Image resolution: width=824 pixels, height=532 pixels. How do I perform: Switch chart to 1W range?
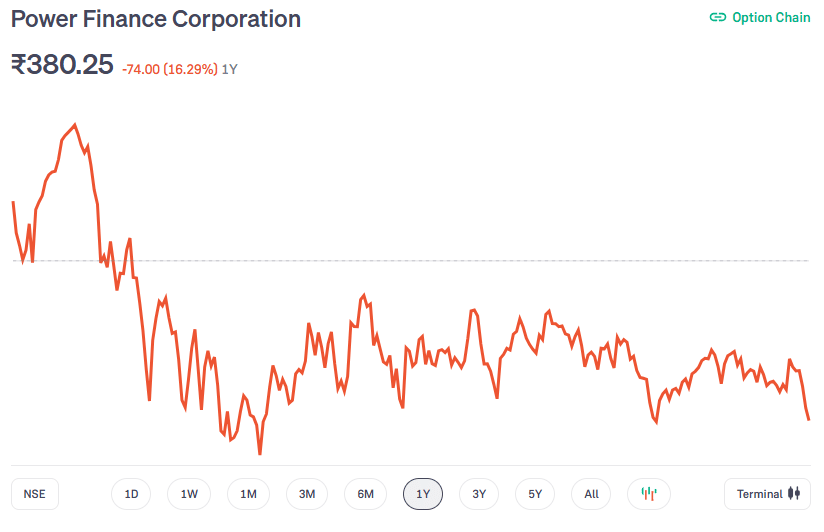(189, 494)
